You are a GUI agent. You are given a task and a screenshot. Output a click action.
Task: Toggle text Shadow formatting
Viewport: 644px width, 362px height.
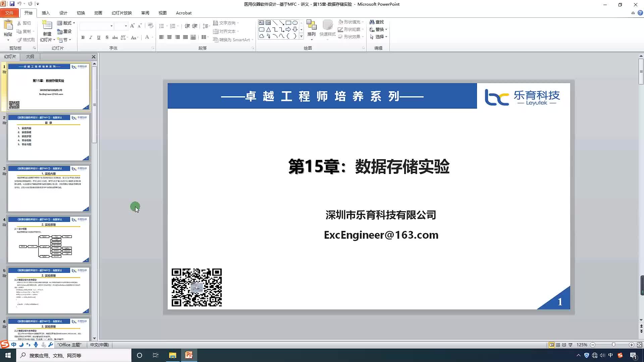(107, 38)
